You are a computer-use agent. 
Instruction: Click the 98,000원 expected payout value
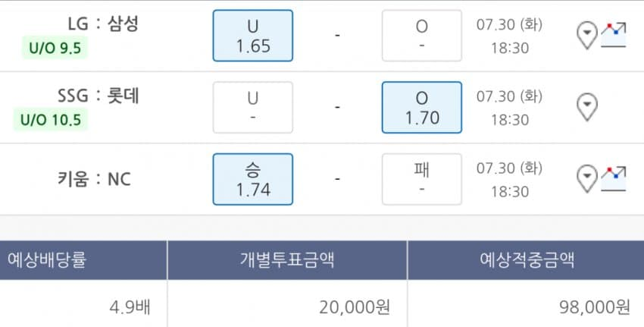(592, 307)
